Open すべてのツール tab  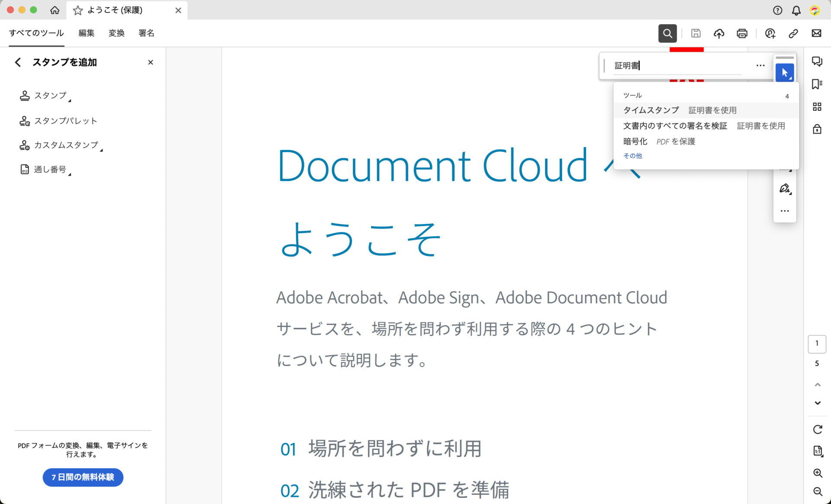(36, 33)
